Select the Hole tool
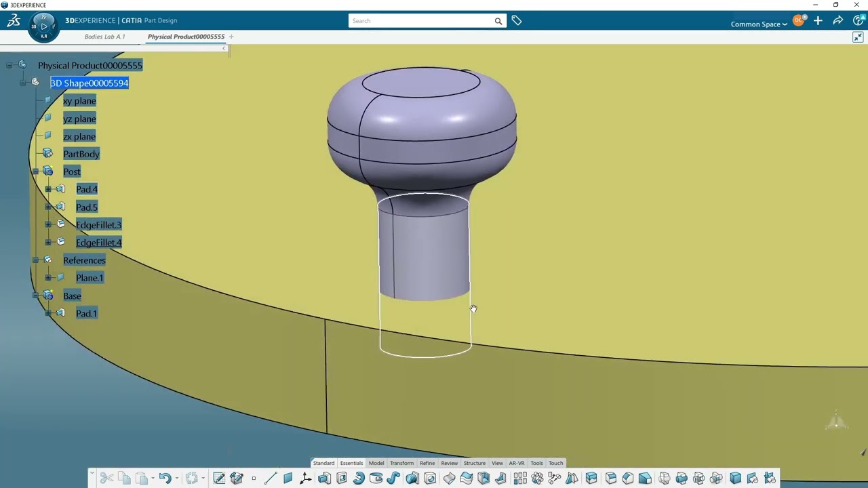 coord(430,479)
